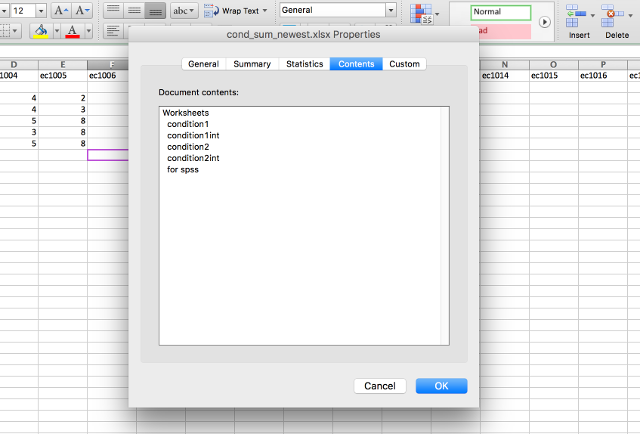Select 'for spss' in document contents
The height and width of the screenshot is (434, 640).
(x=183, y=169)
